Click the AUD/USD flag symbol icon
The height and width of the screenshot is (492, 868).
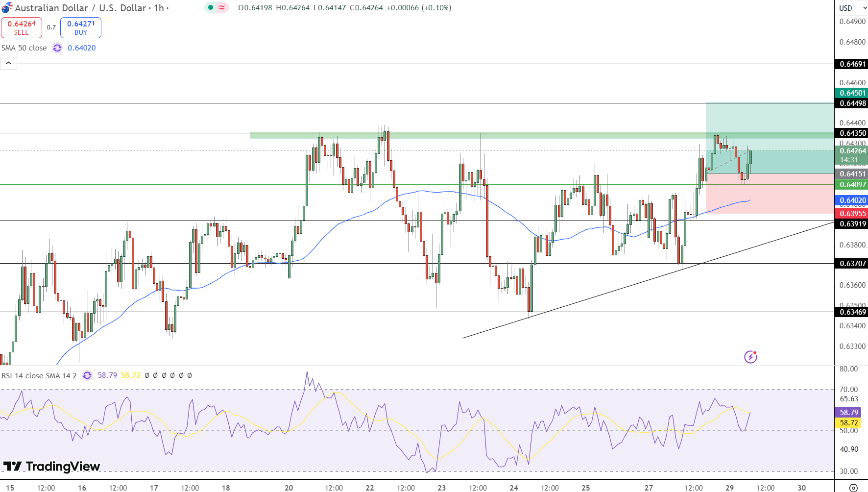pos(7,8)
